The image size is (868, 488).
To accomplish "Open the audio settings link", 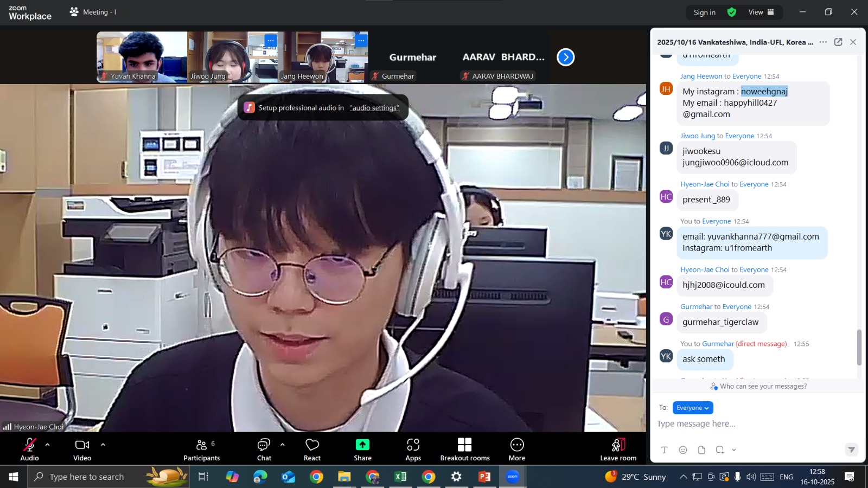I will coord(374,108).
